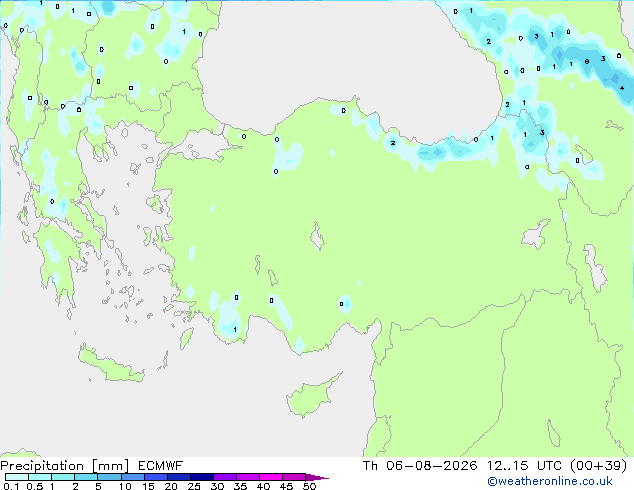Pick the 35–40 mm violet legend swatch
634x490 pixels.
pyautogui.click(x=248, y=477)
